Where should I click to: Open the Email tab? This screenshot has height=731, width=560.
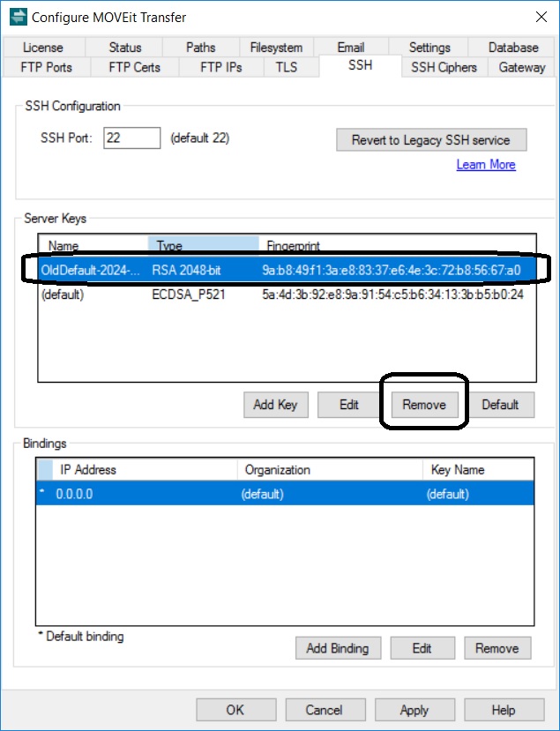click(351, 48)
